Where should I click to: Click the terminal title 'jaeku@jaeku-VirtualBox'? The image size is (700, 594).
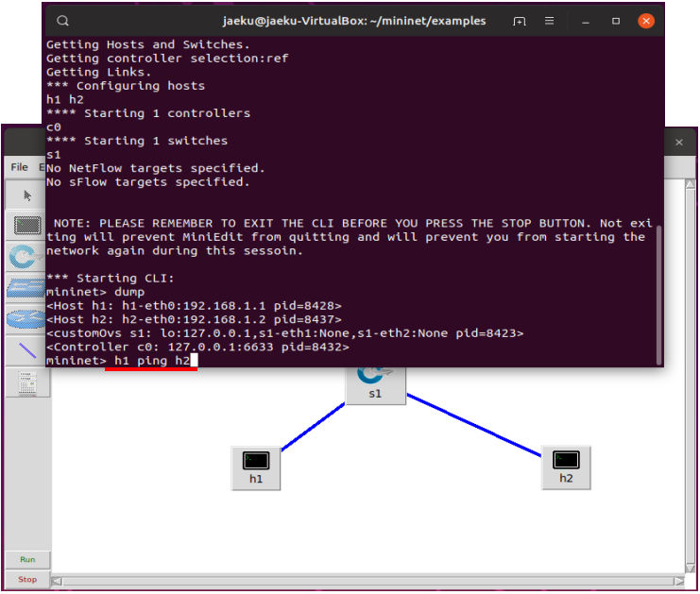click(x=294, y=21)
